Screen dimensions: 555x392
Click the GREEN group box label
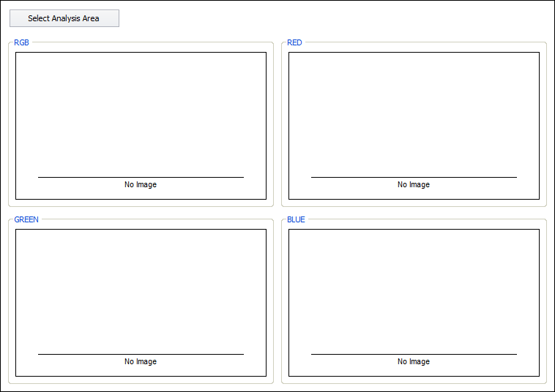point(26,219)
